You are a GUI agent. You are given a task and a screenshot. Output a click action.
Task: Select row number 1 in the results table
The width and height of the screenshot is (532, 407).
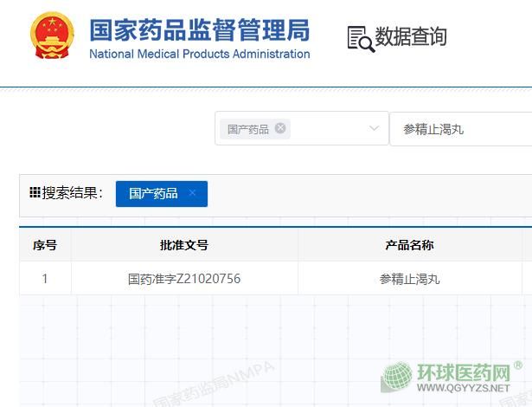coord(45,279)
